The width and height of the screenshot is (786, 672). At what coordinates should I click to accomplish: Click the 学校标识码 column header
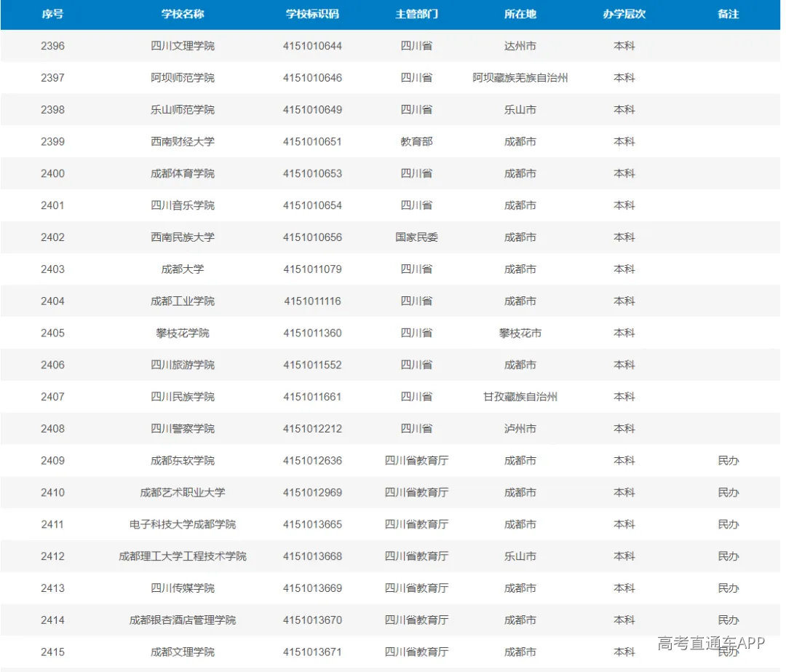tap(312, 14)
